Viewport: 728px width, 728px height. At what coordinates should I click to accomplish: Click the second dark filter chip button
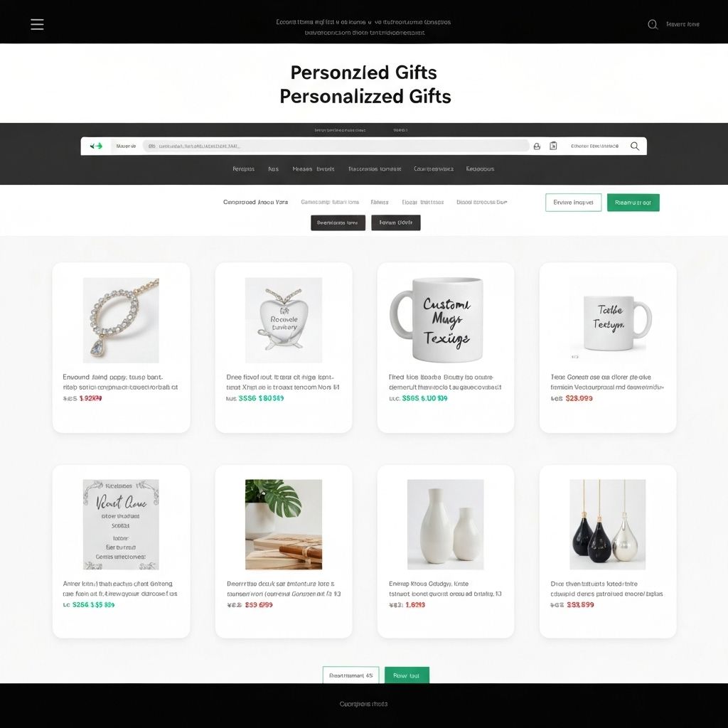pos(395,223)
